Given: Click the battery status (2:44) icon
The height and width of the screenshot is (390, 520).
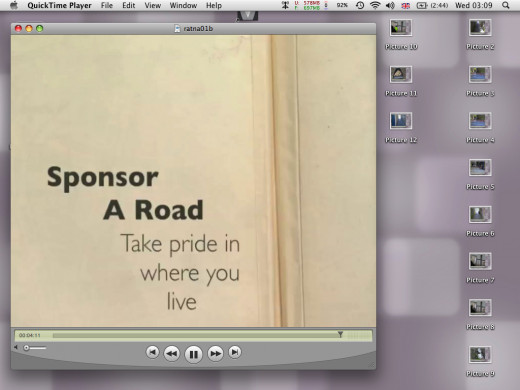Looking at the screenshot, I should tap(432, 5).
